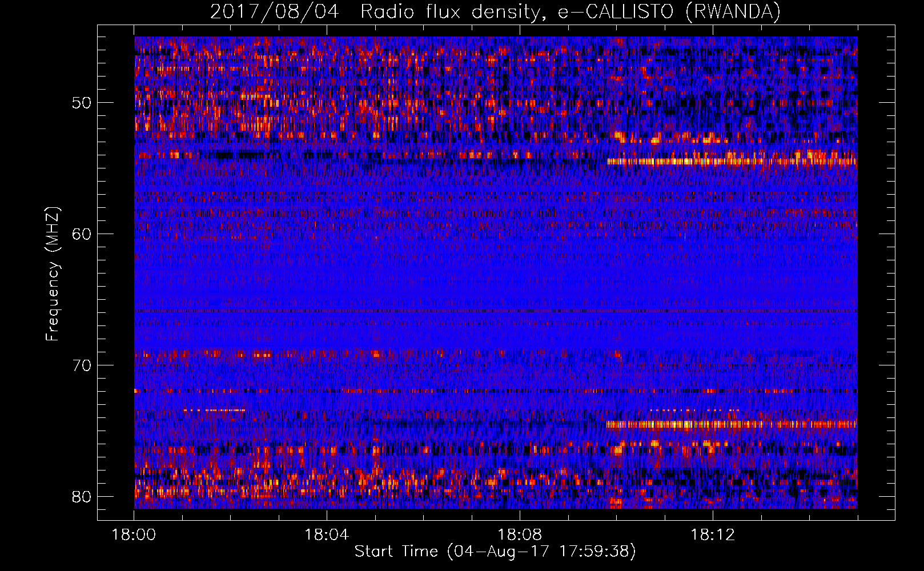Click the date 2017/08/04 in the title

click(x=275, y=12)
